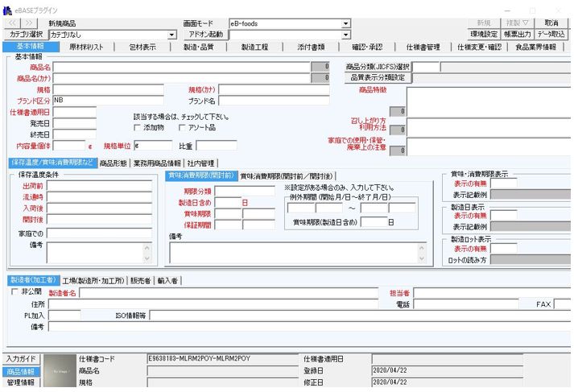This screenshot has height=392, width=574.
Task: Click the 商品分類(JICFS)選択 button
Action: point(378,67)
